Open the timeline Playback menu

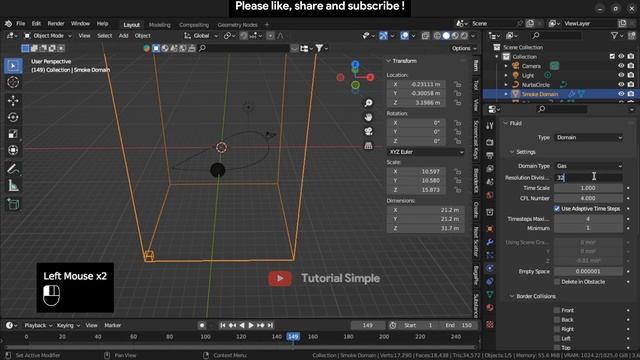point(38,325)
